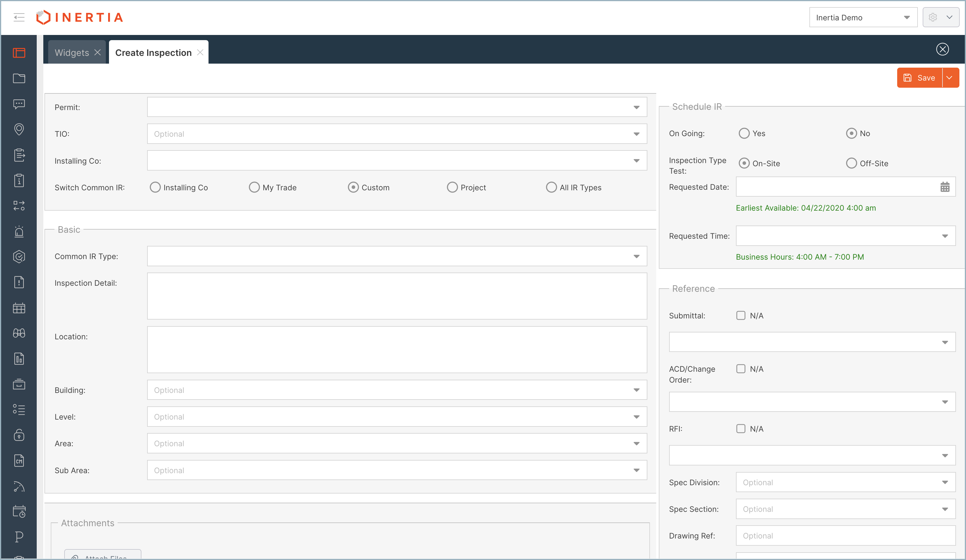The width and height of the screenshot is (966, 560).
Task: Open the chat messages sidebar icon
Action: coord(19,104)
